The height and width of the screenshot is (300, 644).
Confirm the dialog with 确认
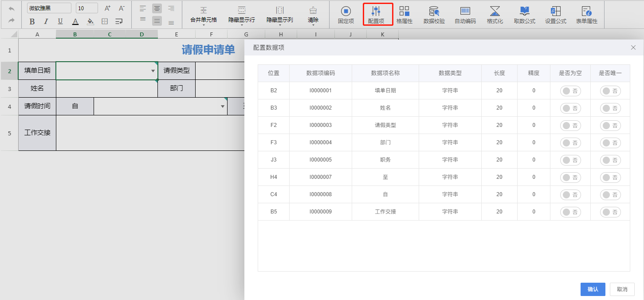[x=593, y=289]
